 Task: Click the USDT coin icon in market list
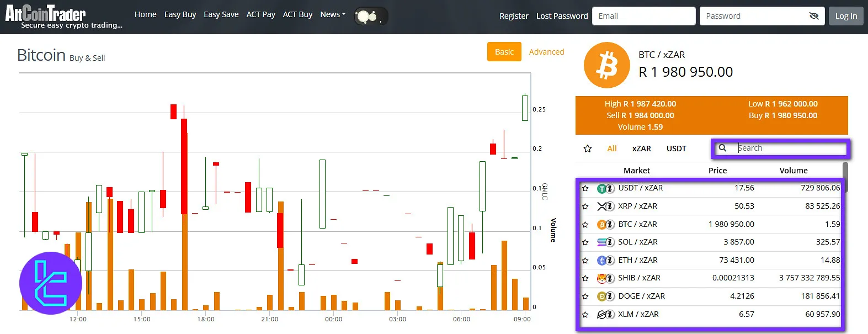coord(602,188)
